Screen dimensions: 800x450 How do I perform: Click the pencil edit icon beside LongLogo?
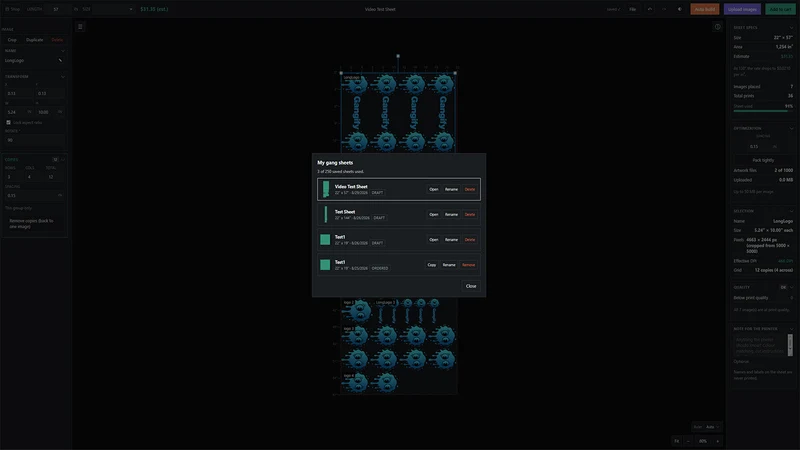click(x=60, y=60)
